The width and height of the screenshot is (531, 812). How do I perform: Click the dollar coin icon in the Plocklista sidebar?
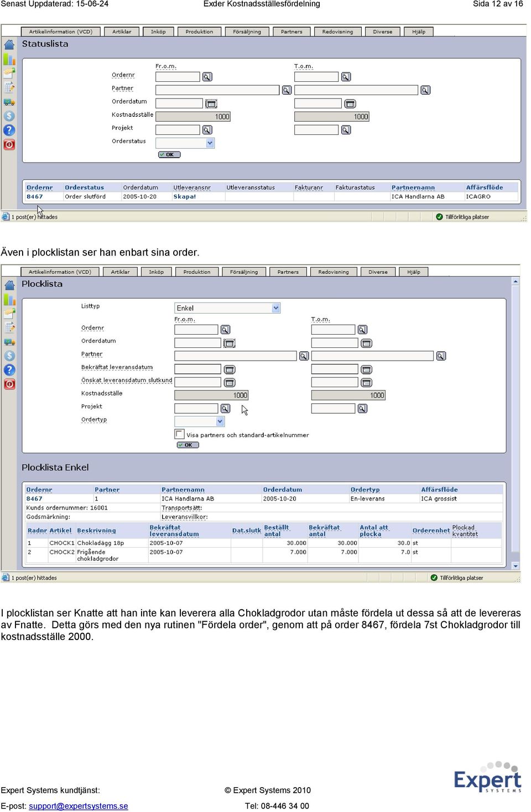click(x=9, y=356)
